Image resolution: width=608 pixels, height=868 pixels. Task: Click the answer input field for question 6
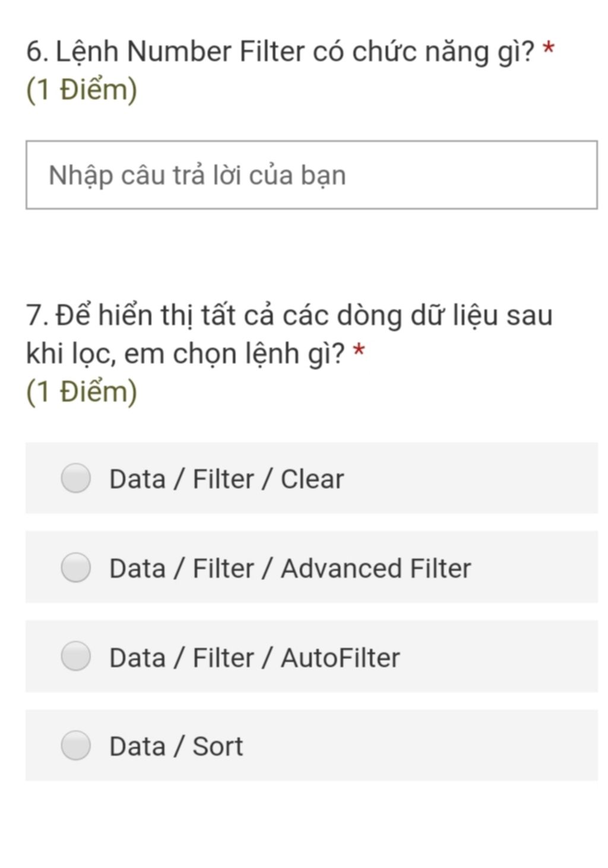[311, 175]
